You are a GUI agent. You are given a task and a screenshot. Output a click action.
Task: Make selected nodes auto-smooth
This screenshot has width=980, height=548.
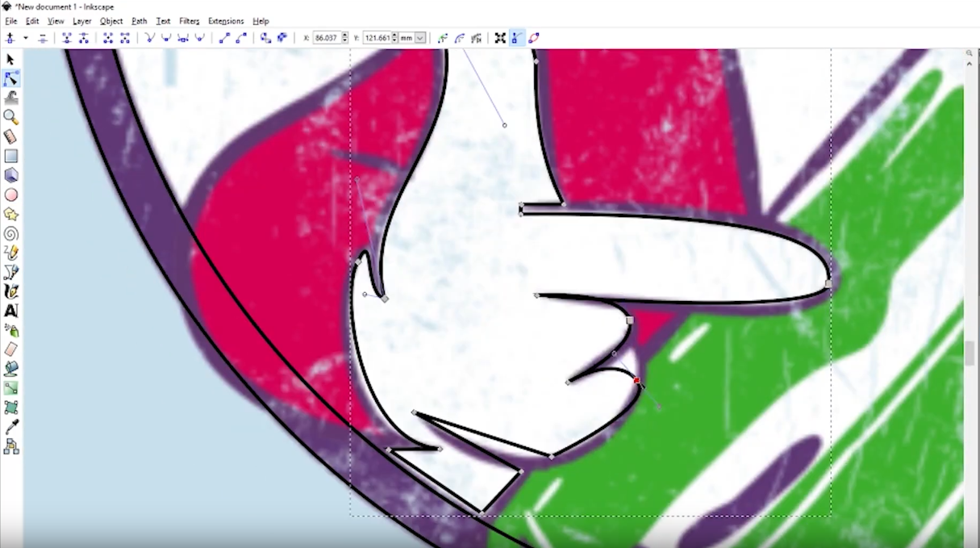click(199, 38)
